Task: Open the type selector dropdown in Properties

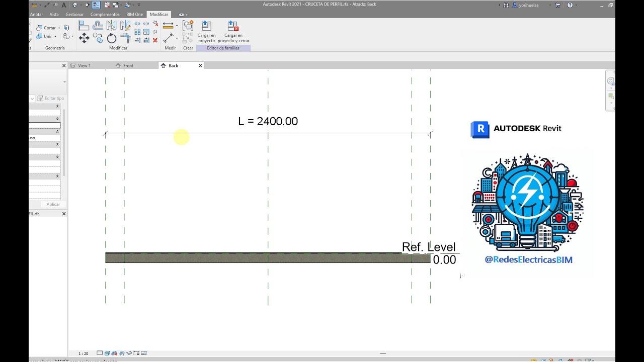Action: 64,81
